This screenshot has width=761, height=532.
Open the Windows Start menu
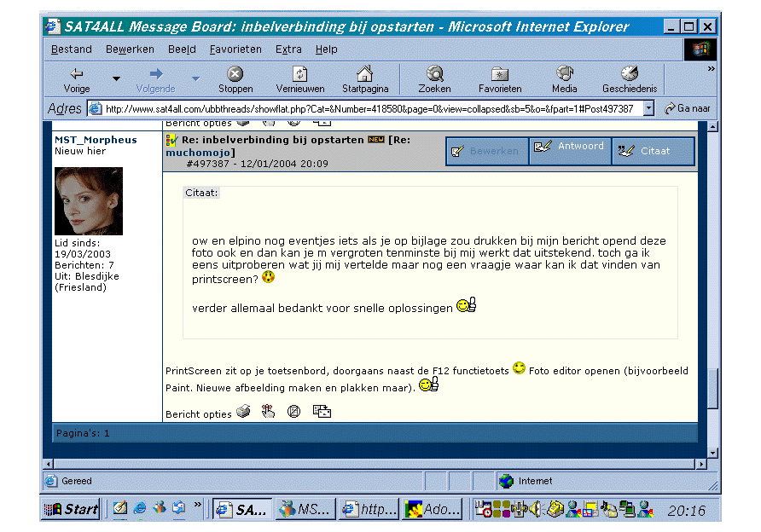(71, 509)
